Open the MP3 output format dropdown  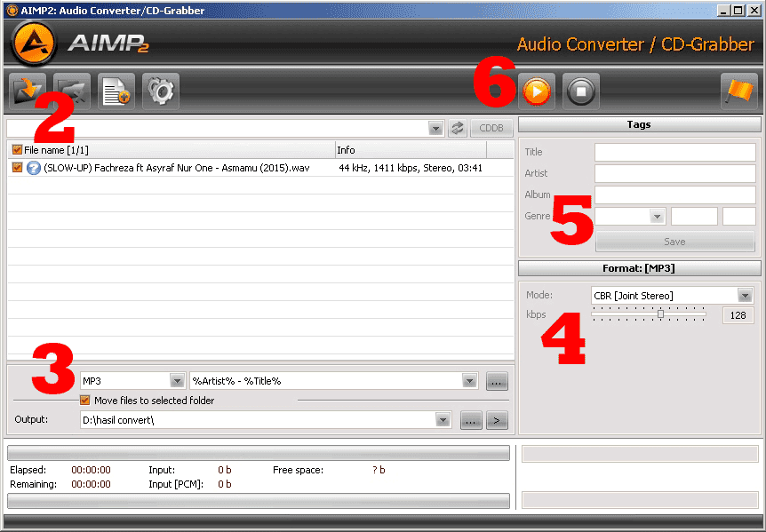click(x=177, y=381)
